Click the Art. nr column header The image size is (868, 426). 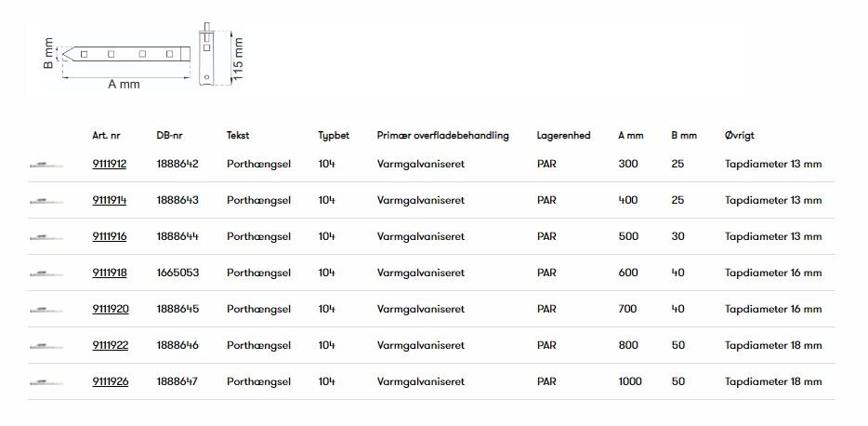(x=106, y=135)
